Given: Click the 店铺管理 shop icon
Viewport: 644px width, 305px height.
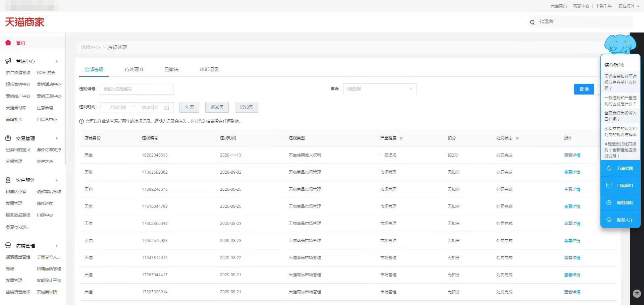Looking at the screenshot, I should 8,245.
